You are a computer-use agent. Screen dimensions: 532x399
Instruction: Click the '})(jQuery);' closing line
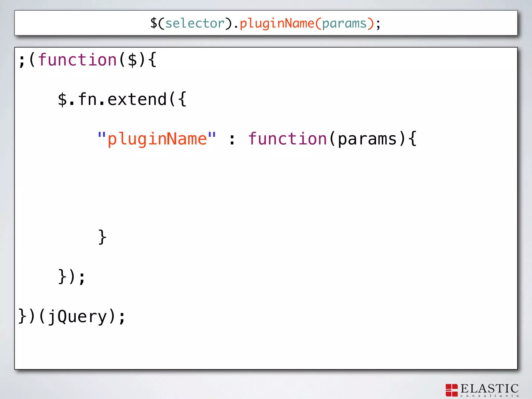coord(72,316)
